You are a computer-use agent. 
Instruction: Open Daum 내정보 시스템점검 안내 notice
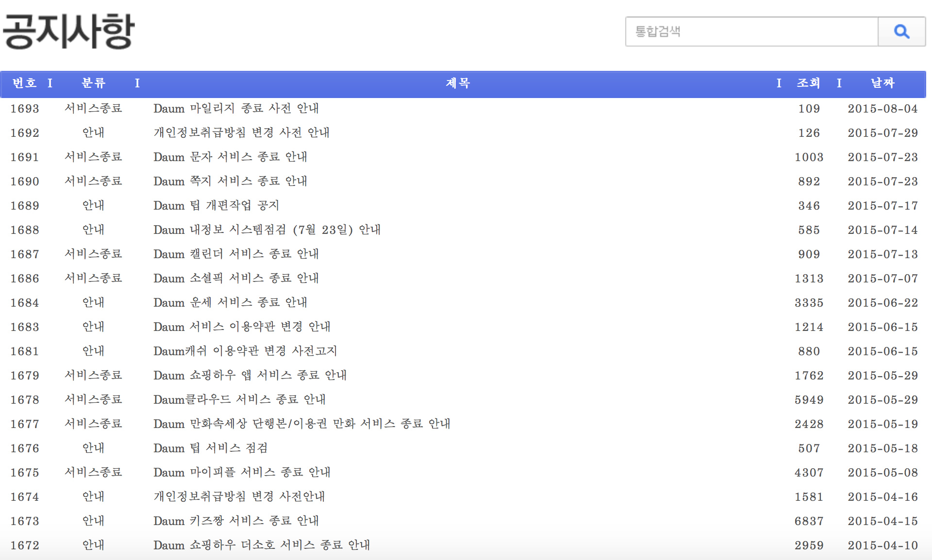pos(266,230)
